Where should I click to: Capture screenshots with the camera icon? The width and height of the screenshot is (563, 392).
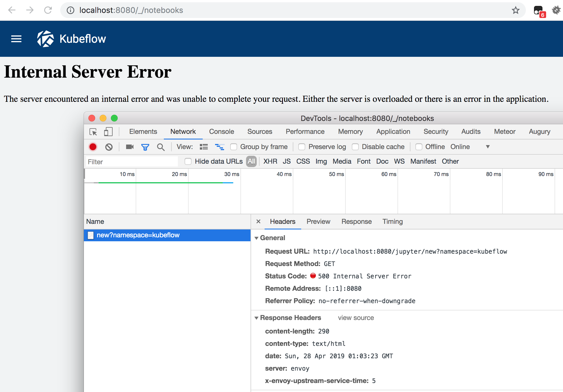point(130,147)
